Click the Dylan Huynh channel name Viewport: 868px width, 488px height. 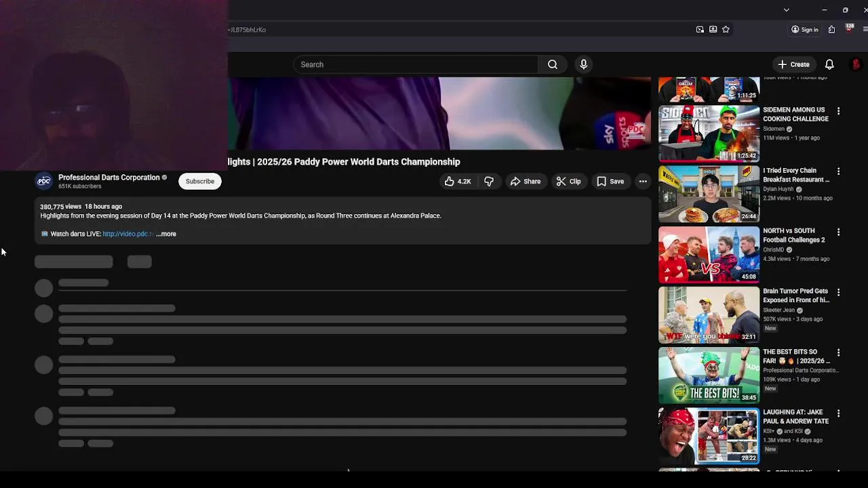[x=778, y=189]
